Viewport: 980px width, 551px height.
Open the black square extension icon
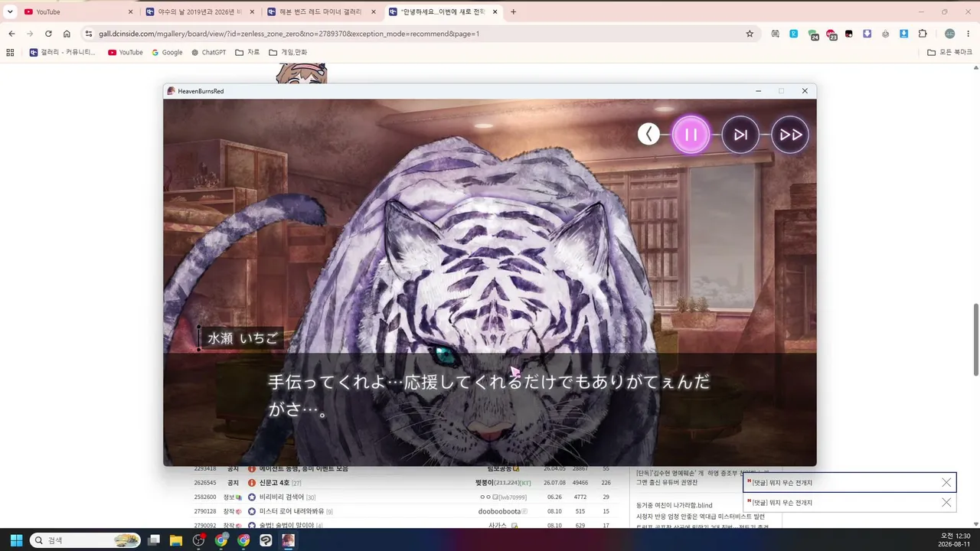click(849, 34)
